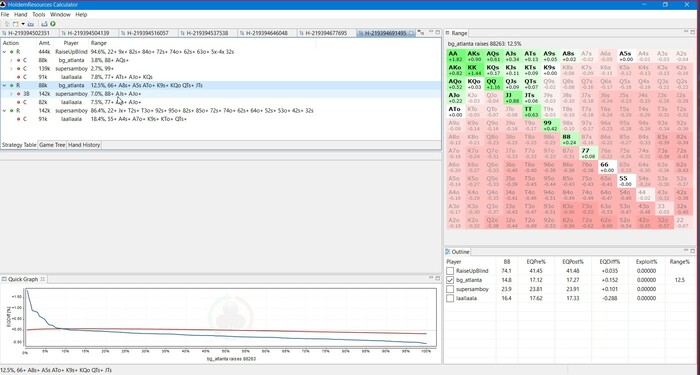Click the new hand toolbar icon

(x=16, y=24)
